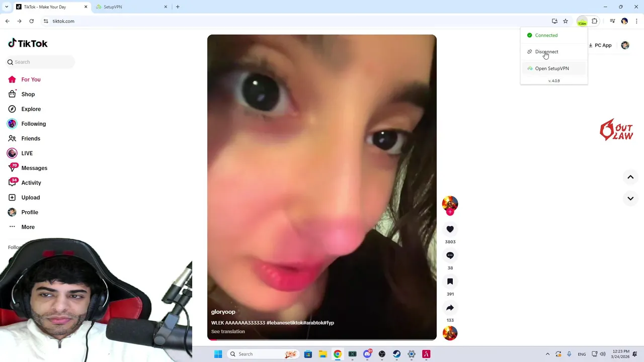The image size is (644, 362).
Task: Open File Explorer from the taskbar
Action: tap(323, 354)
